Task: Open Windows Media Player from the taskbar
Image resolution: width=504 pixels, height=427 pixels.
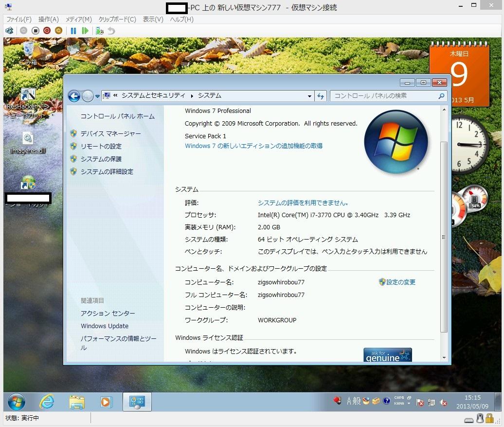Action: pyautogui.click(x=106, y=402)
